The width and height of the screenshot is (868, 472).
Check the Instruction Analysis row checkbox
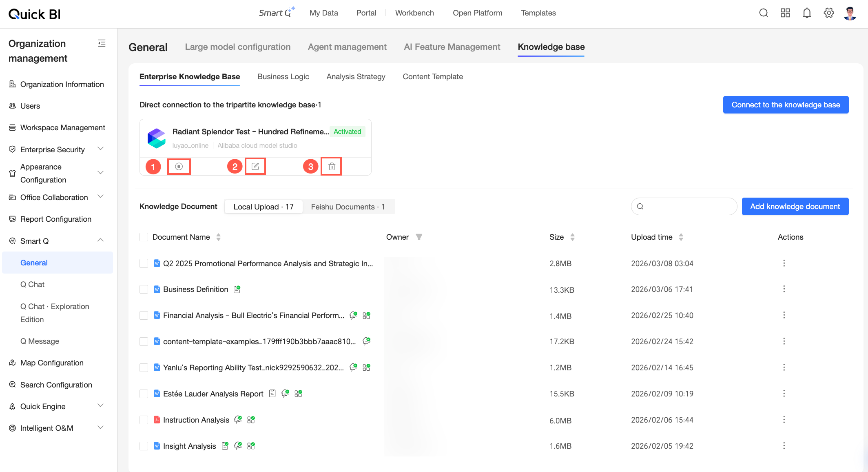click(144, 420)
